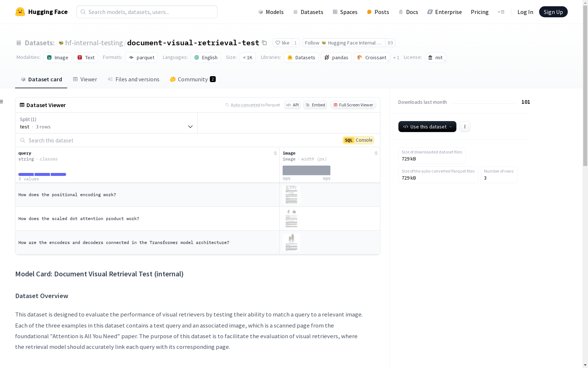Click the like count 1
The image size is (588, 368).
click(295, 43)
